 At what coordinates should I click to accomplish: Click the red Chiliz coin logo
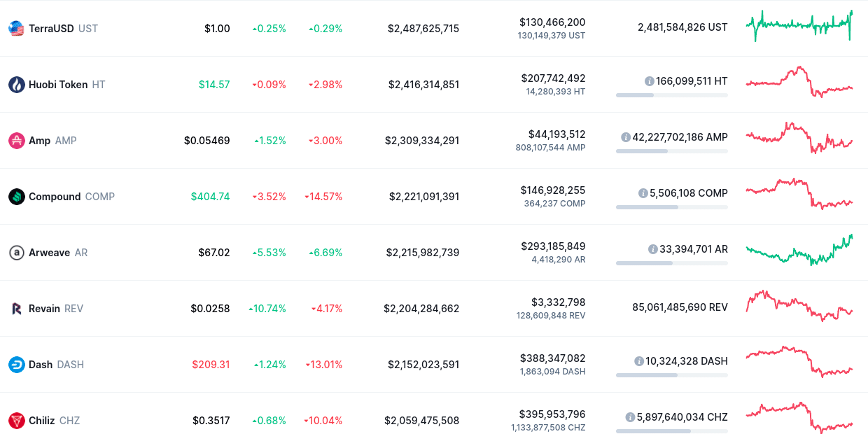[17, 421]
